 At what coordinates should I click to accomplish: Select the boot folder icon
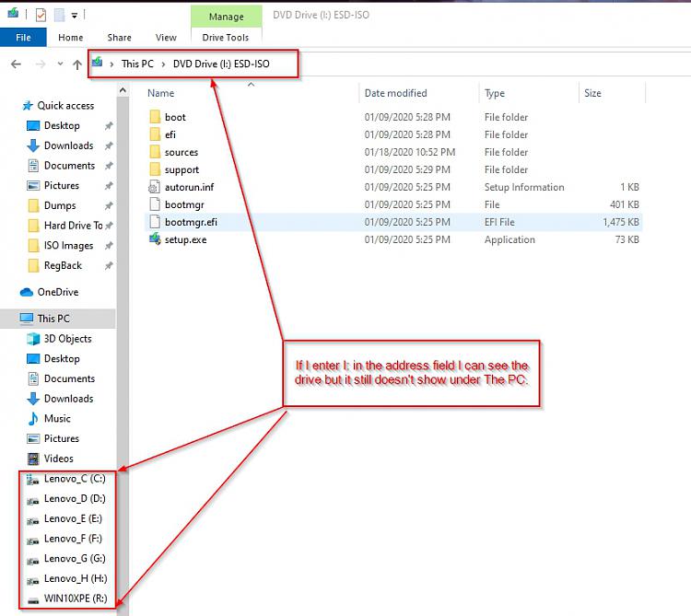[155, 117]
